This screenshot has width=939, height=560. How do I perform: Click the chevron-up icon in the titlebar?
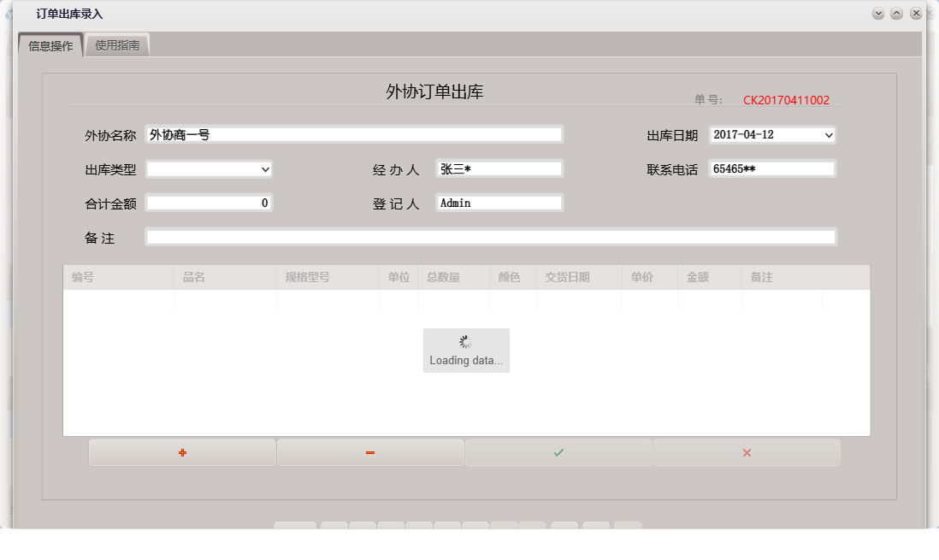point(896,13)
